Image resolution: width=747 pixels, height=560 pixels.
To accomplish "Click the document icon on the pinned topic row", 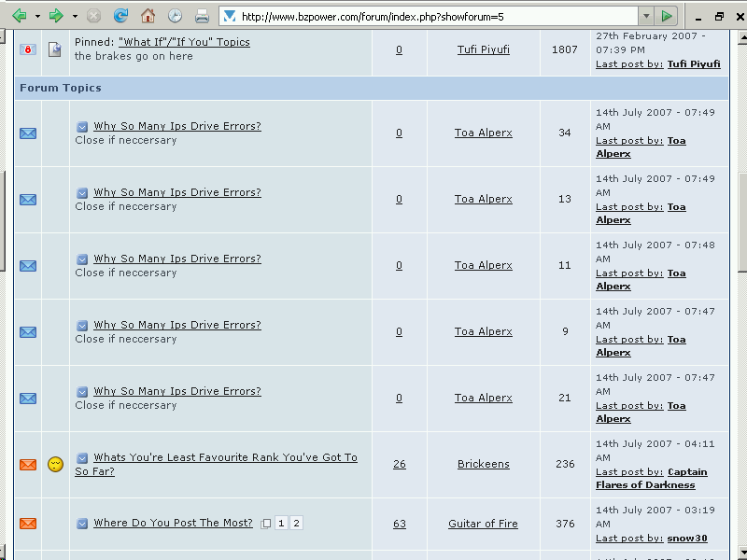I will pyautogui.click(x=55, y=49).
